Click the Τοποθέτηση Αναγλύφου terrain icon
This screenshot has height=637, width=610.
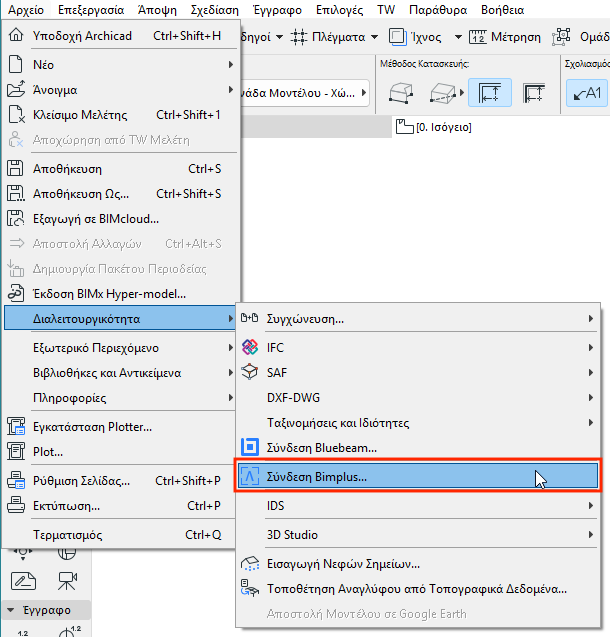[250, 588]
